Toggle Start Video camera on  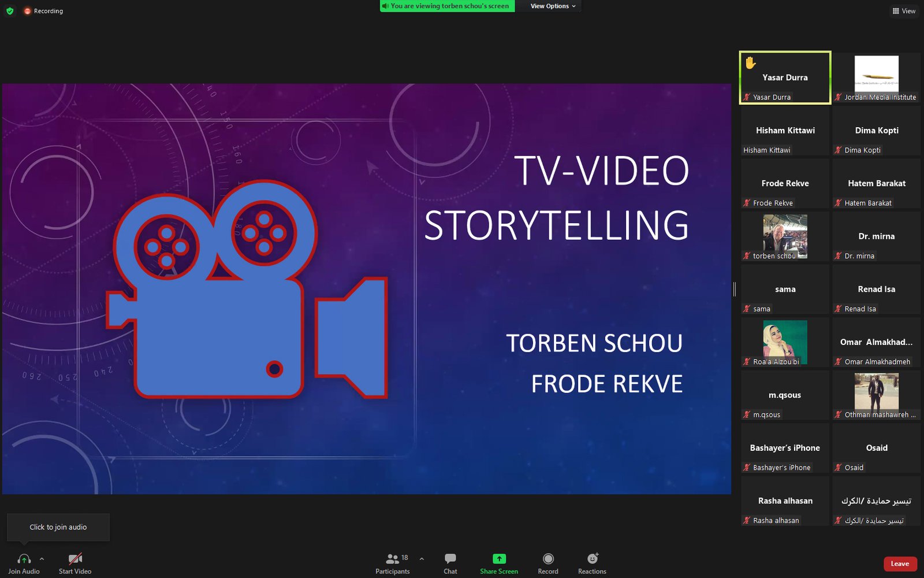coord(75,559)
